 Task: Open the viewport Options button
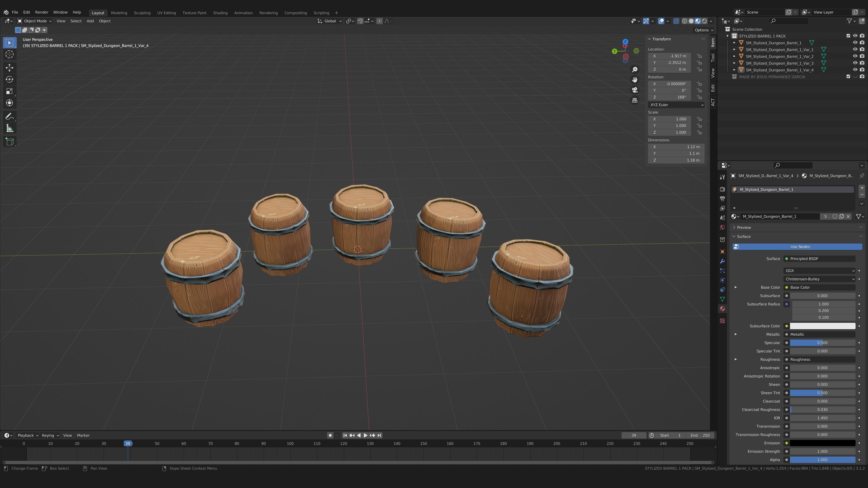coord(704,30)
